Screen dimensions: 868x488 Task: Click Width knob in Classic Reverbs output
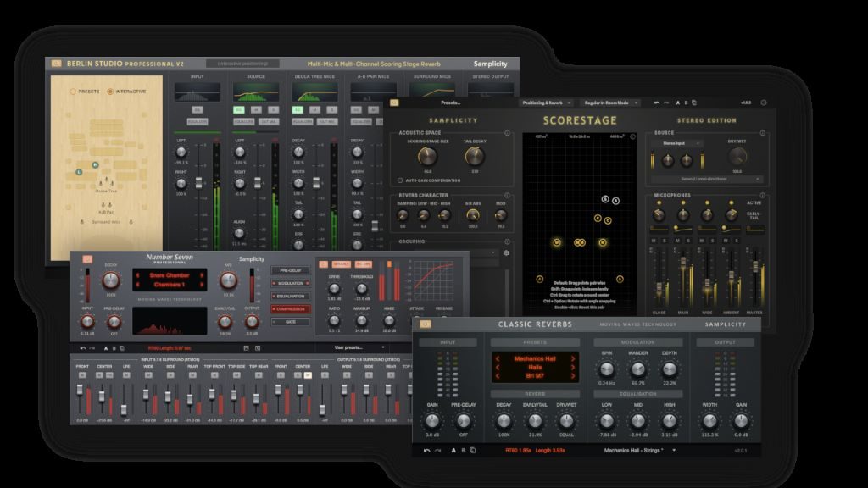click(709, 421)
